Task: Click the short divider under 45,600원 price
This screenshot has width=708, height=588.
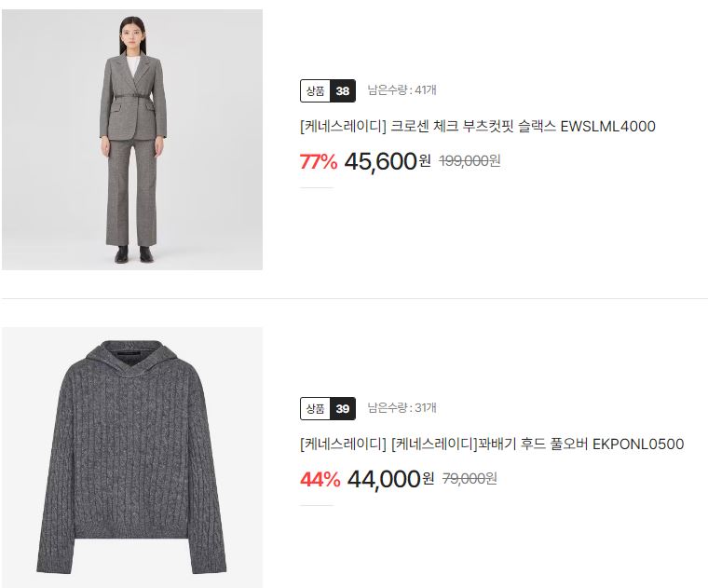Action: pyautogui.click(x=317, y=187)
